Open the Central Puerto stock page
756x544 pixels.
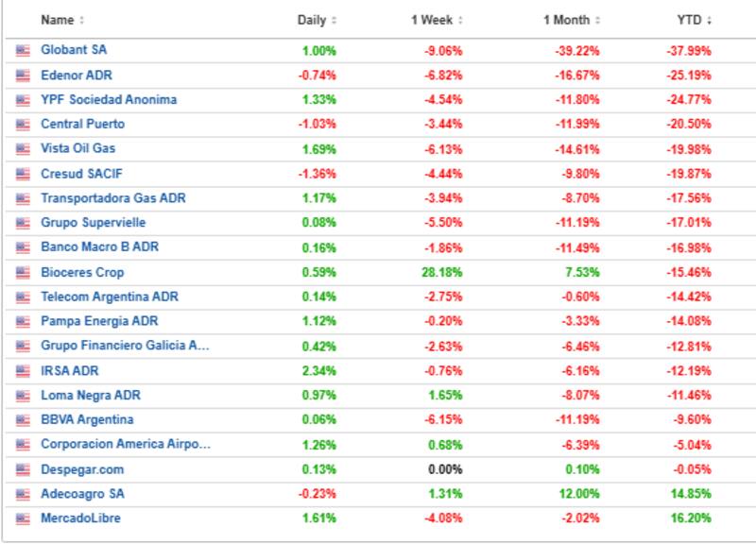coord(82,124)
